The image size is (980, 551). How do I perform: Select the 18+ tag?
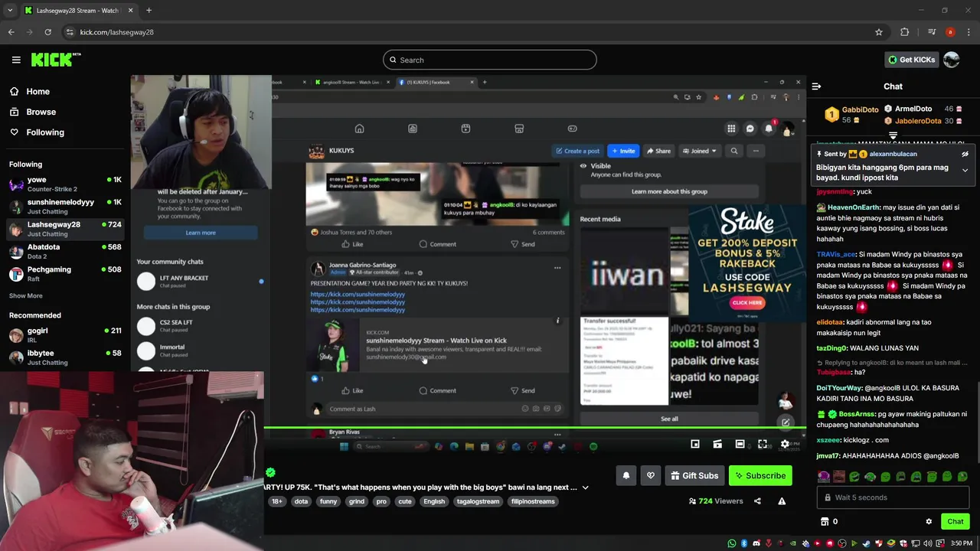point(277,501)
